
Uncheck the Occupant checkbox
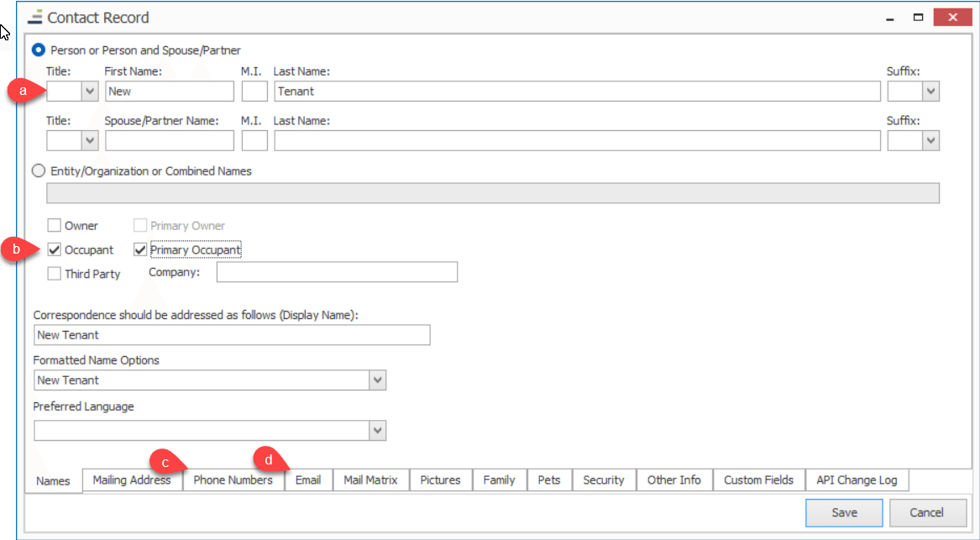55,249
